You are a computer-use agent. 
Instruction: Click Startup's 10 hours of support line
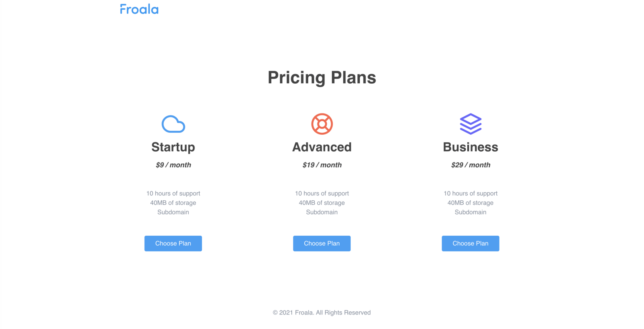173,193
